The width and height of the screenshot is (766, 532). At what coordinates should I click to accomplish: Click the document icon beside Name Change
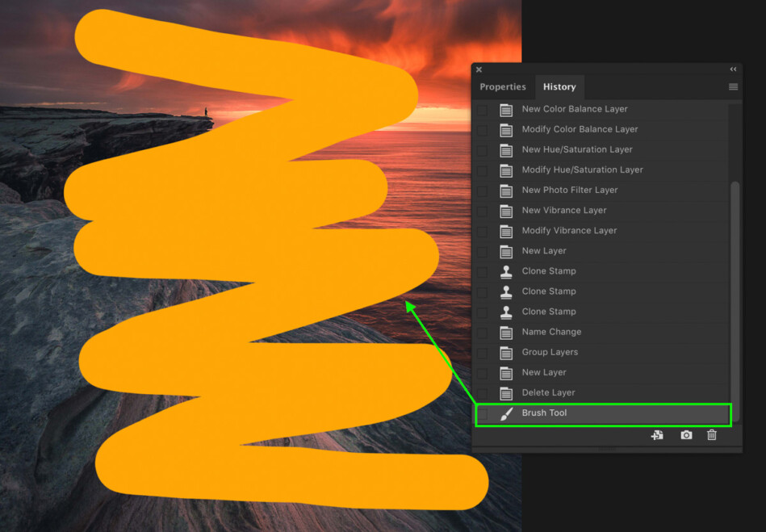point(504,331)
